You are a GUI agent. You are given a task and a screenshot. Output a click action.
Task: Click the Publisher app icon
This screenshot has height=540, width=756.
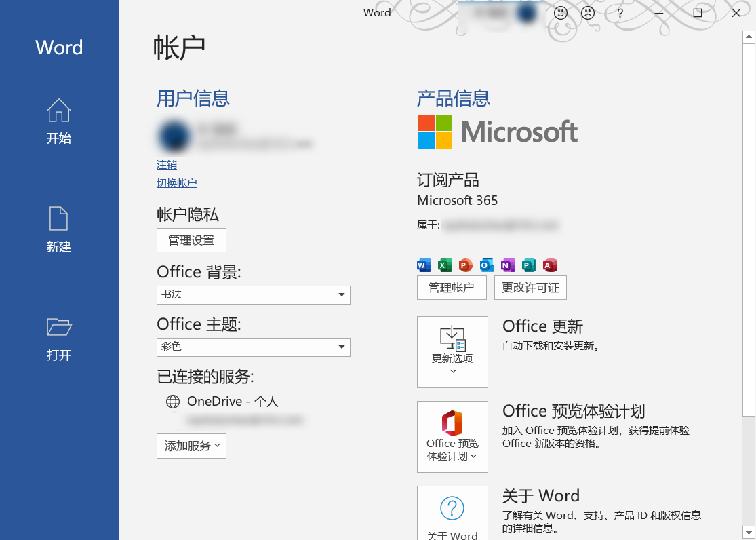tap(528, 265)
